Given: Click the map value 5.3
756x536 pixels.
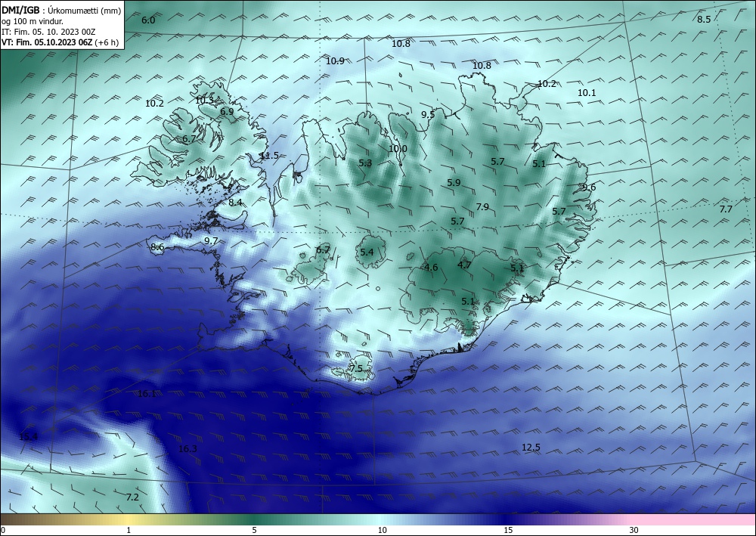Looking at the screenshot, I should [x=365, y=163].
